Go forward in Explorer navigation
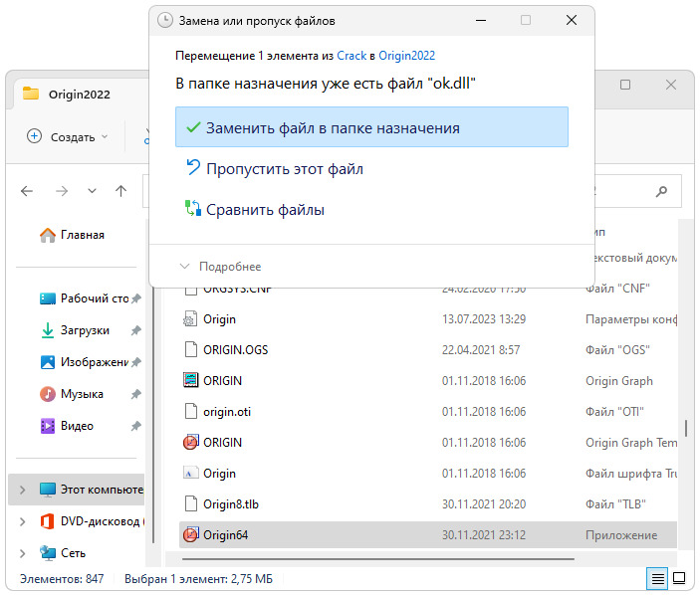The height and width of the screenshot is (595, 700). [62, 191]
